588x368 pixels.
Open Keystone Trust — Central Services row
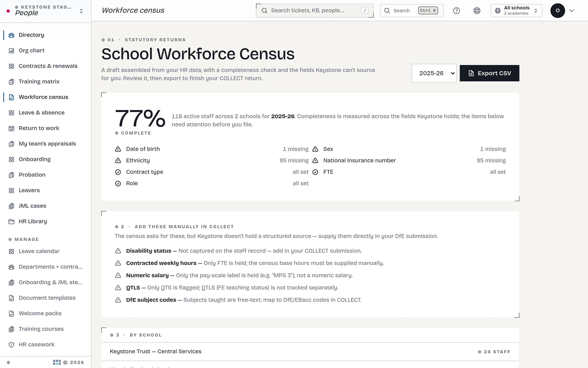310,351
